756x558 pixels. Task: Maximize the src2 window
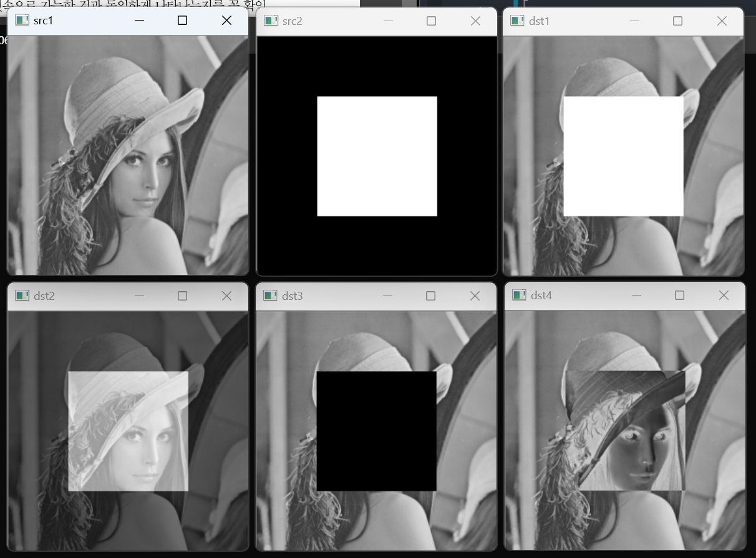(x=431, y=21)
